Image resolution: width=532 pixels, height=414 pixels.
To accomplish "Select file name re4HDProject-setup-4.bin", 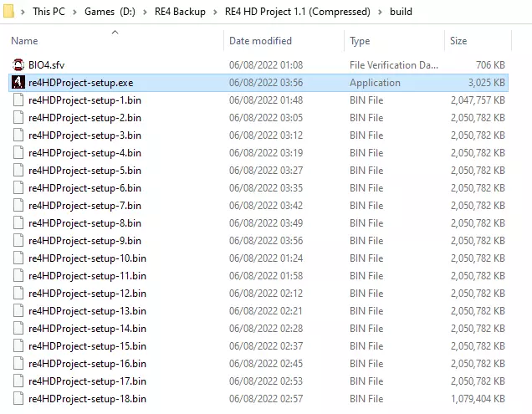I will [84, 153].
